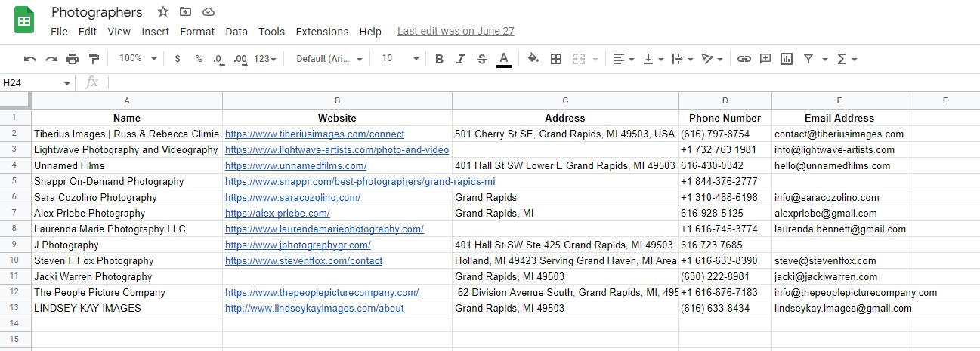Open the Borders tool
Image resolution: width=980 pixels, height=351 pixels.
[x=556, y=59]
